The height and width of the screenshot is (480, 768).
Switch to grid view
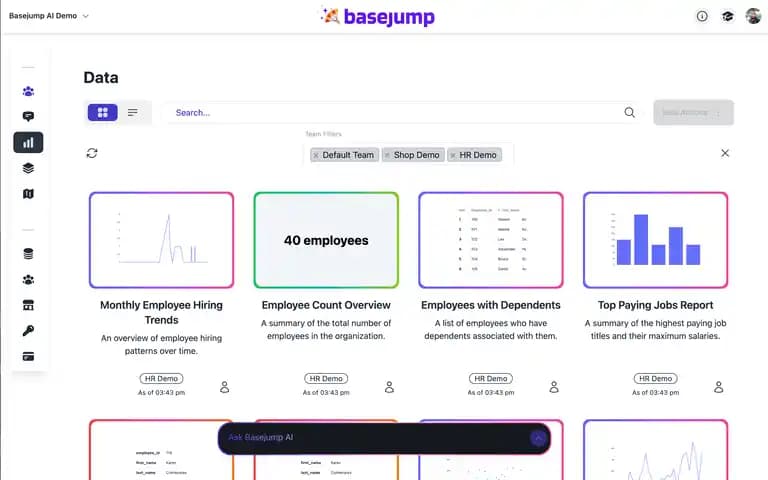pyautogui.click(x=102, y=113)
